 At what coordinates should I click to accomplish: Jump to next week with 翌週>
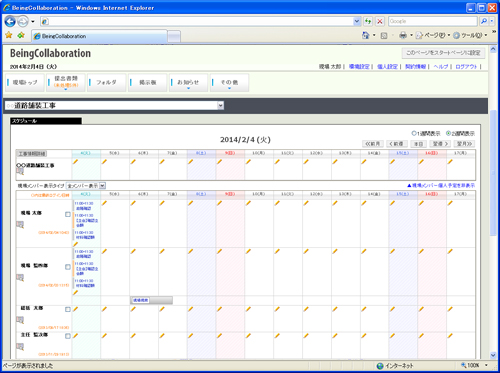pos(440,144)
